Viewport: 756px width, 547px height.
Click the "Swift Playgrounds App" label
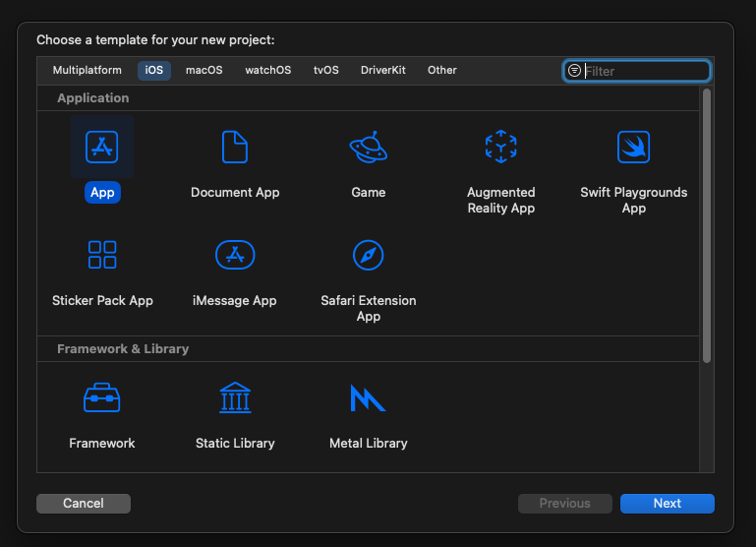point(633,200)
